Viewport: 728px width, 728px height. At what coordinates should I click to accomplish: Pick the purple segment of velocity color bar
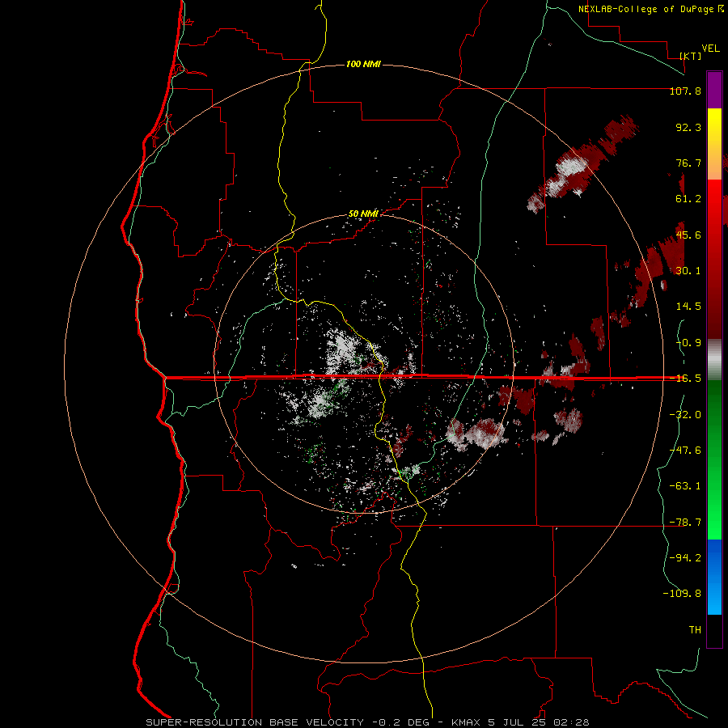(714, 91)
